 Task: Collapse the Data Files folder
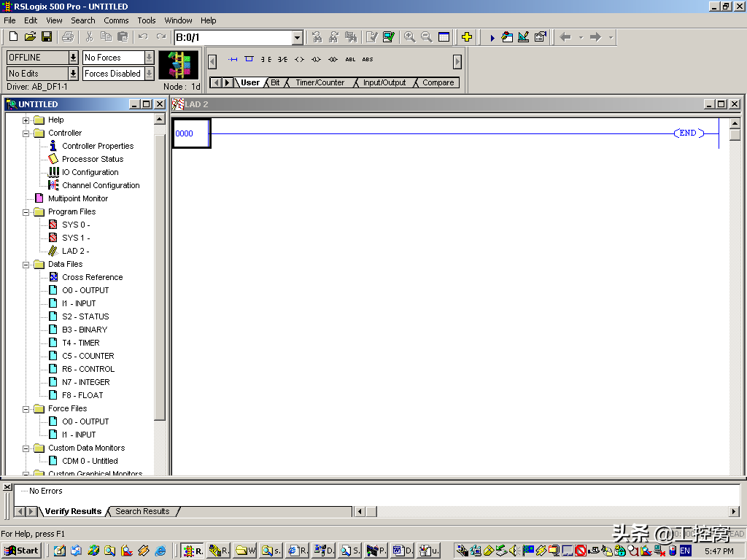click(x=26, y=264)
